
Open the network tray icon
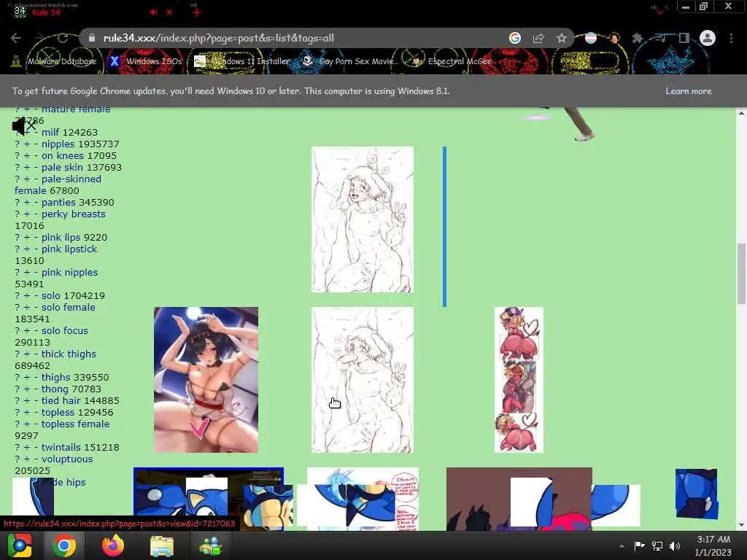pyautogui.click(x=657, y=545)
